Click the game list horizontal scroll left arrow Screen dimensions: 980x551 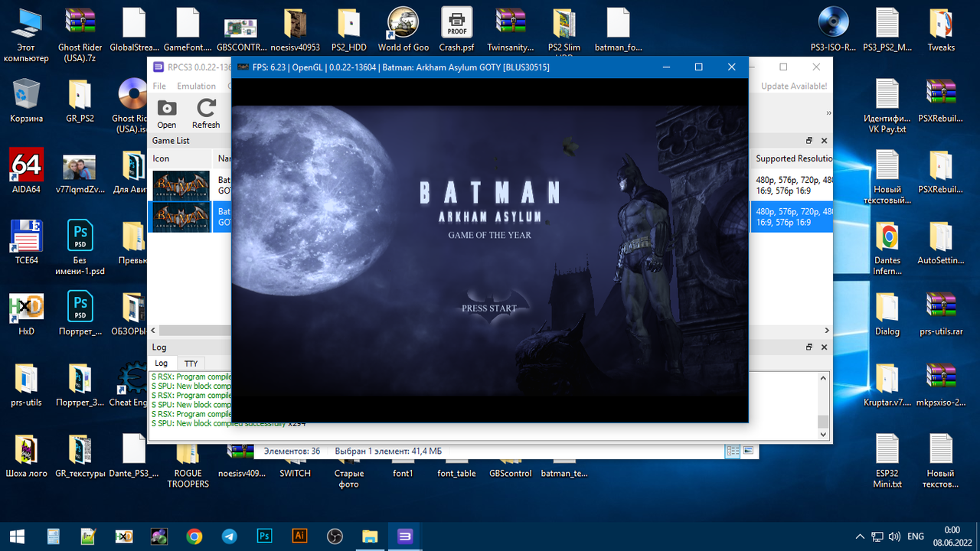[x=153, y=331]
